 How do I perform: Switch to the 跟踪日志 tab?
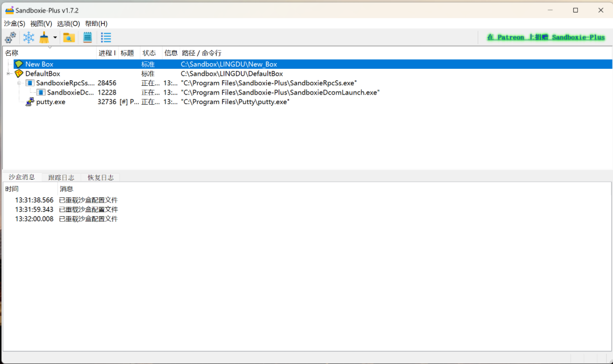[x=61, y=177]
